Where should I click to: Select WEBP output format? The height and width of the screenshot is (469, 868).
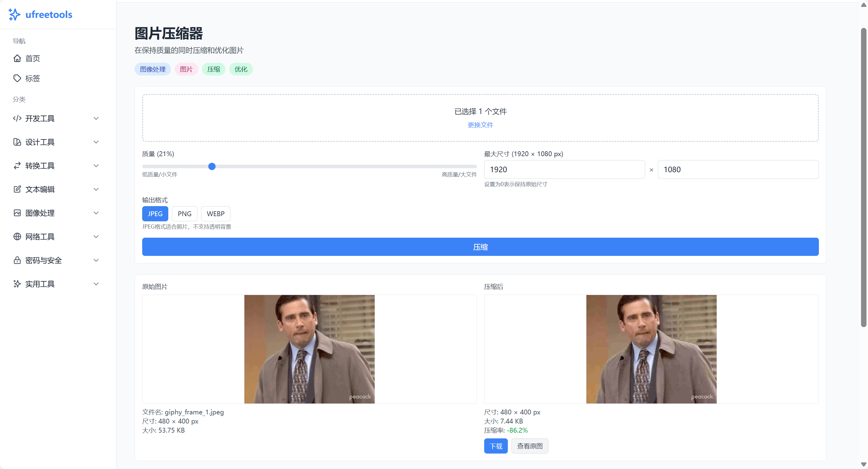pyautogui.click(x=215, y=214)
